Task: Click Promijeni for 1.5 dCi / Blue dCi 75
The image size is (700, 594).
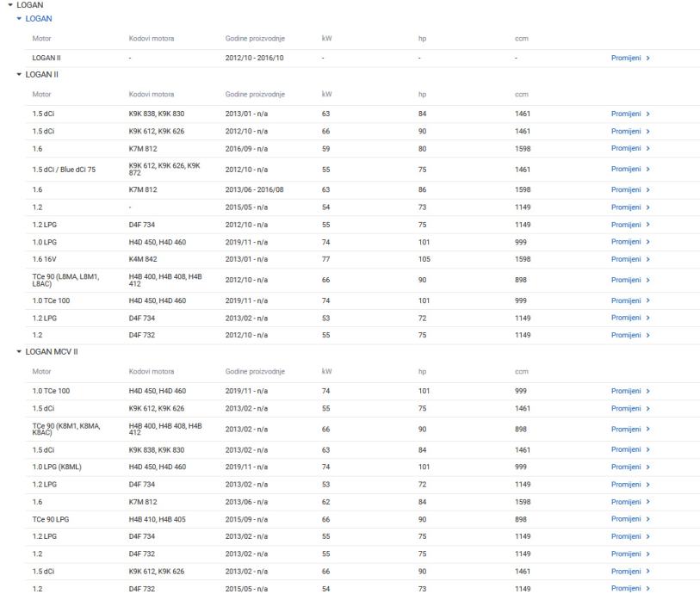Action: (626, 169)
